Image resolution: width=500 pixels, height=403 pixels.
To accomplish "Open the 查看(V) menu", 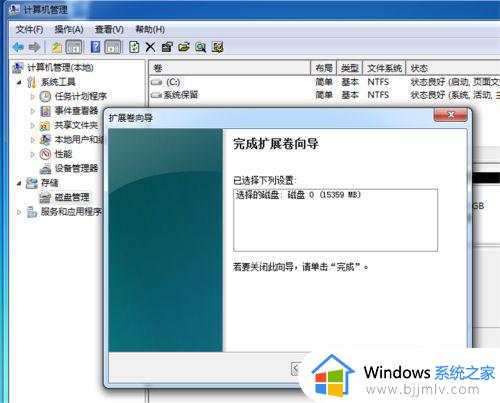I will (x=109, y=30).
